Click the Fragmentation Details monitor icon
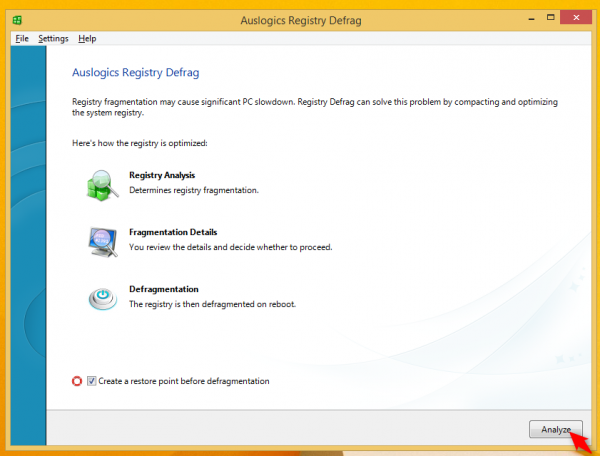 103,242
